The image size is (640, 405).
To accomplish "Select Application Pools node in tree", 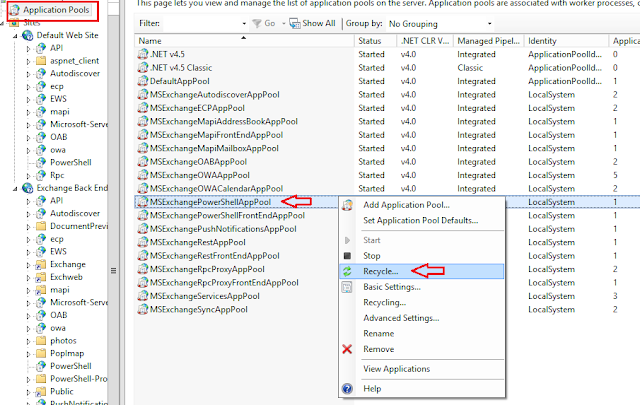I will coord(56,10).
